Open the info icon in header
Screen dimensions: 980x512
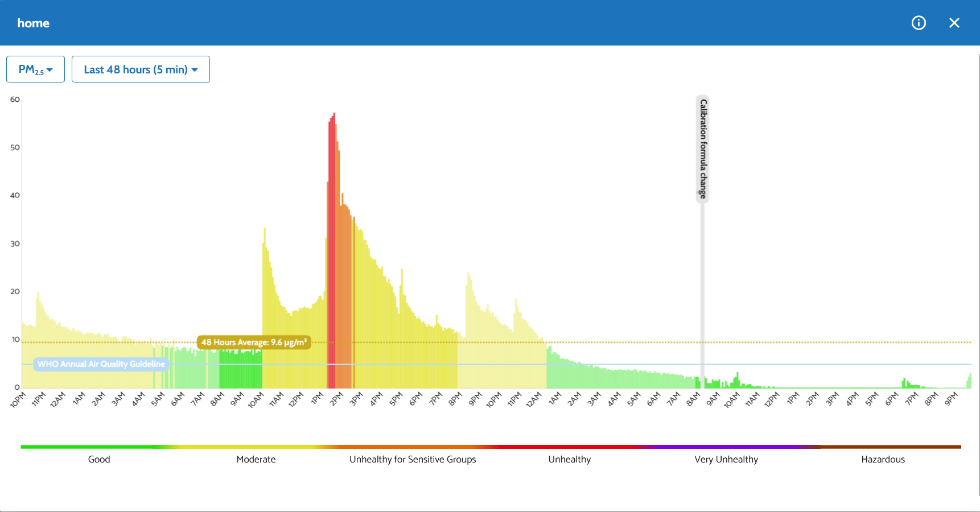pos(919,23)
